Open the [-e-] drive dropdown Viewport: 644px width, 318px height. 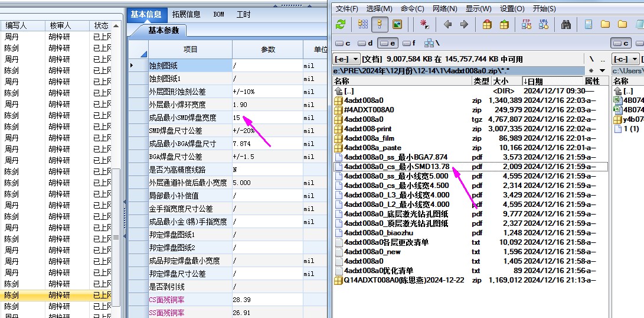[x=346, y=59]
